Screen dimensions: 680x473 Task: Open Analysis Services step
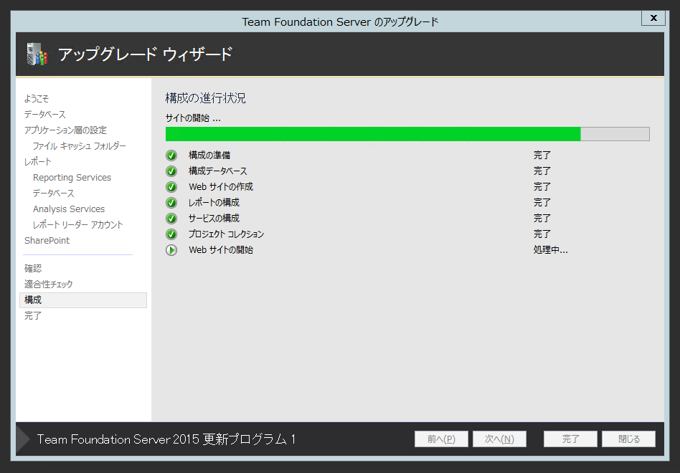click(69, 209)
